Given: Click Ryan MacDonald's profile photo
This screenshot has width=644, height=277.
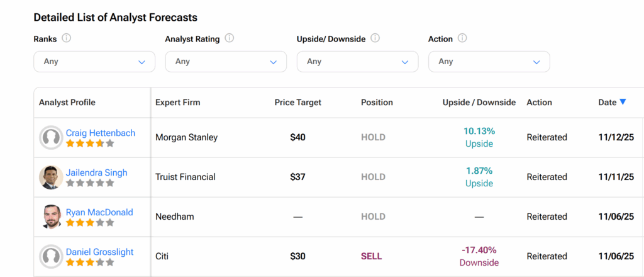Looking at the screenshot, I should pos(51,217).
